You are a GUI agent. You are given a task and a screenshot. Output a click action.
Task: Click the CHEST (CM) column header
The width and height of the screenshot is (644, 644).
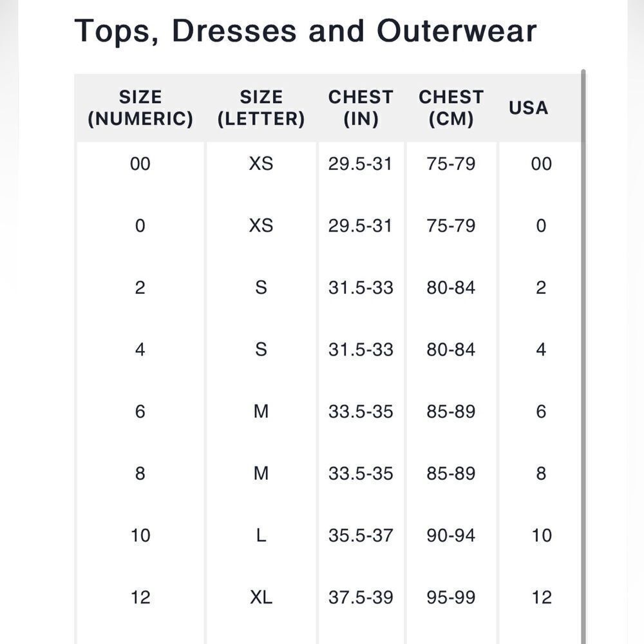(451, 108)
